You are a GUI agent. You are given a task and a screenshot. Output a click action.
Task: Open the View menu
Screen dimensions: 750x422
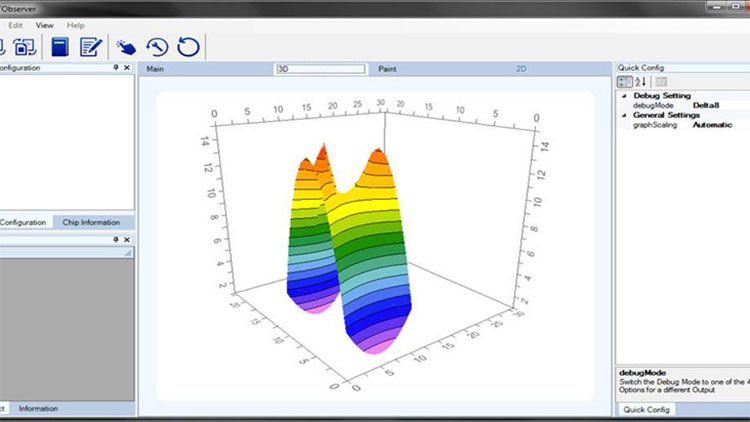(44, 24)
